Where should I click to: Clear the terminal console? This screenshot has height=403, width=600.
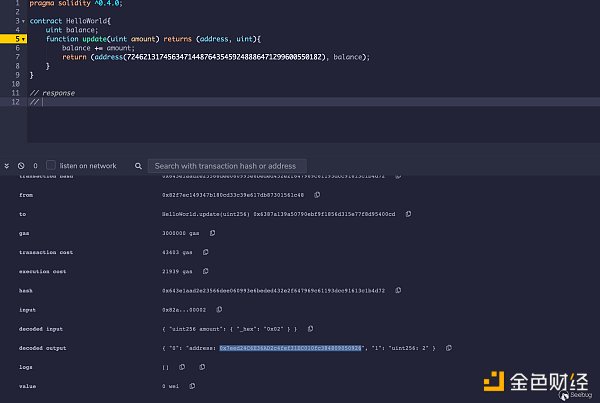pyautogui.click(x=21, y=165)
